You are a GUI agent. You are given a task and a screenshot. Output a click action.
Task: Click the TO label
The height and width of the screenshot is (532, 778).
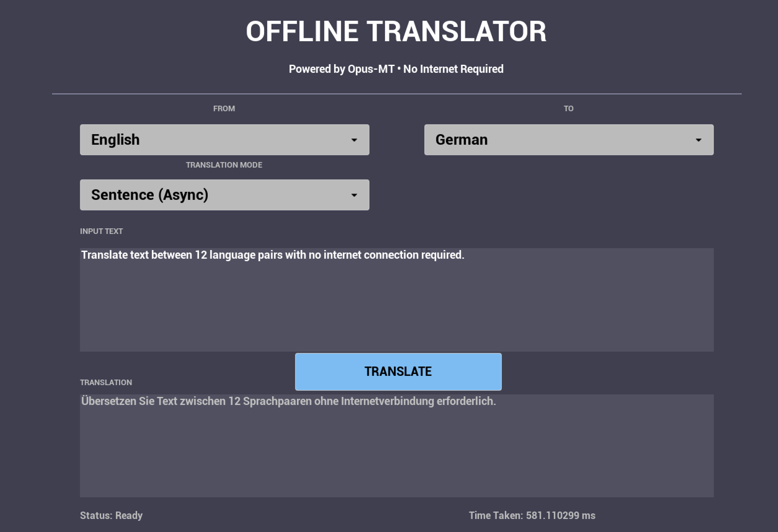click(568, 108)
